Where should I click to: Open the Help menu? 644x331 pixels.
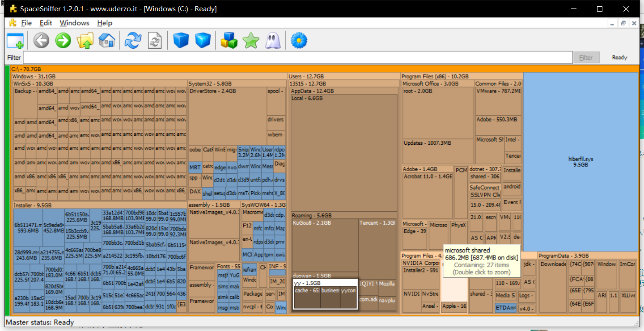(105, 23)
